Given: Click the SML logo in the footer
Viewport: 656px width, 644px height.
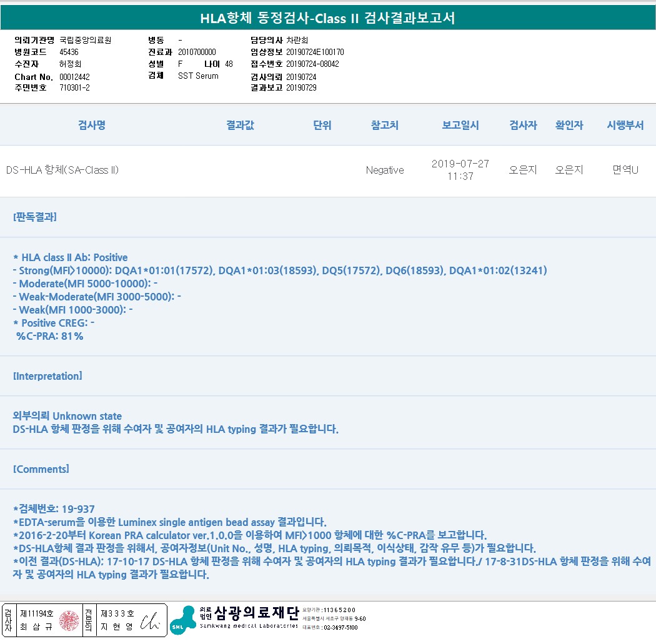Looking at the screenshot, I should click(183, 621).
